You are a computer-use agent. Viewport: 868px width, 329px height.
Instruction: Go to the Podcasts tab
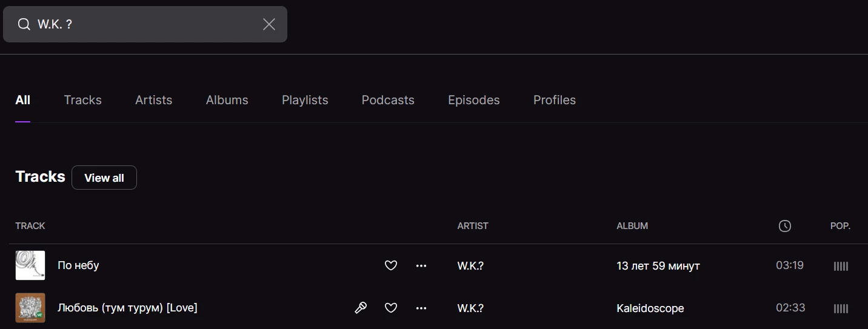[x=388, y=100]
